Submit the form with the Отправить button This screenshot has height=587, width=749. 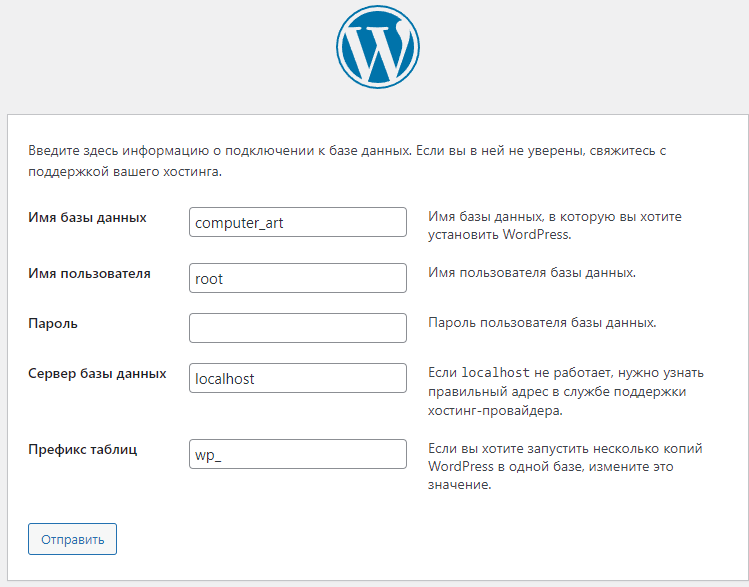(72, 539)
